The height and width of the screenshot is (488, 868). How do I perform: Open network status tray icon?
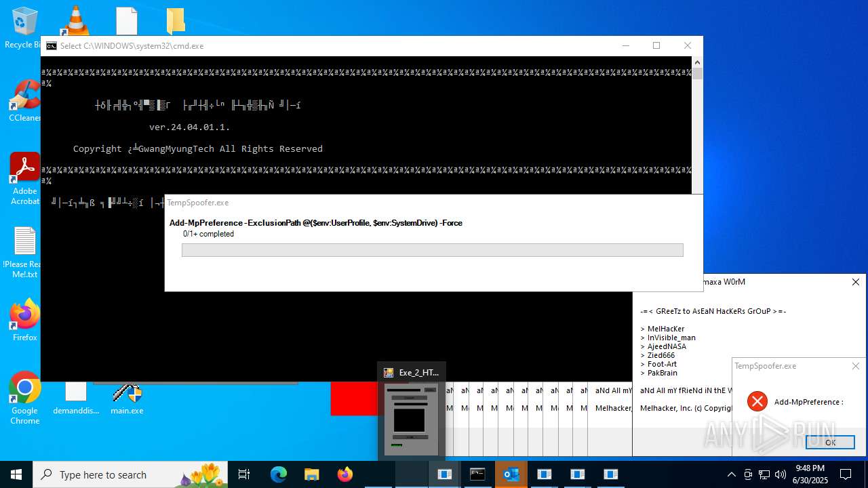point(764,474)
